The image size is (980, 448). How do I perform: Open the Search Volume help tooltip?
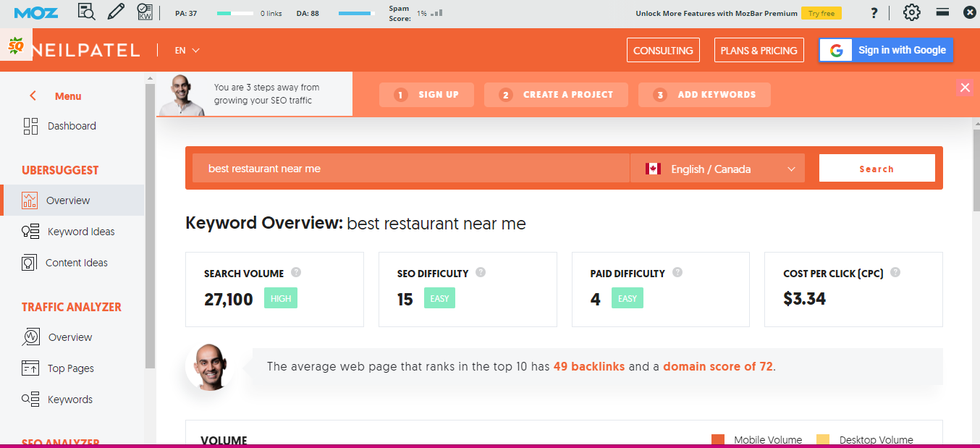[x=296, y=273]
